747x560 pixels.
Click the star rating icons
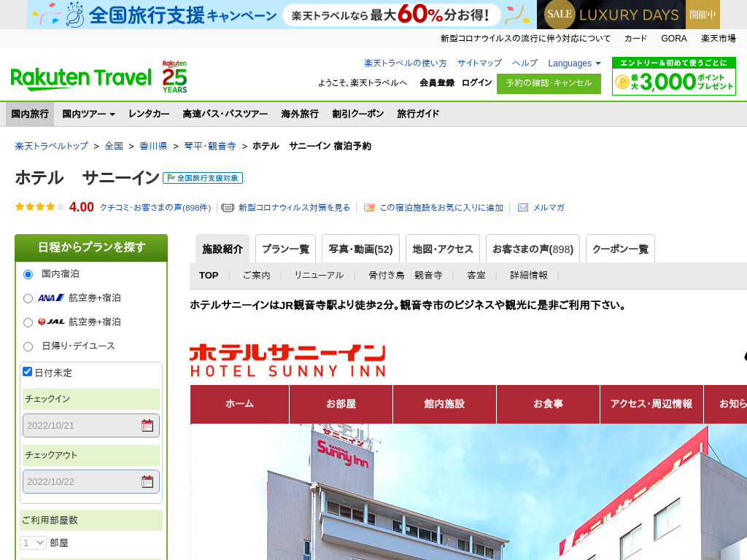click(x=40, y=206)
